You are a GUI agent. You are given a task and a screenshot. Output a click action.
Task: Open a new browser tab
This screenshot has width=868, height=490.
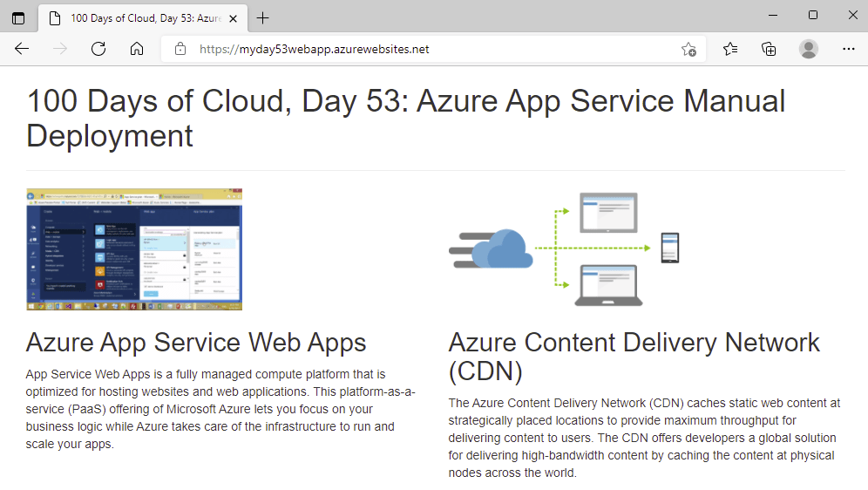pyautogui.click(x=263, y=17)
